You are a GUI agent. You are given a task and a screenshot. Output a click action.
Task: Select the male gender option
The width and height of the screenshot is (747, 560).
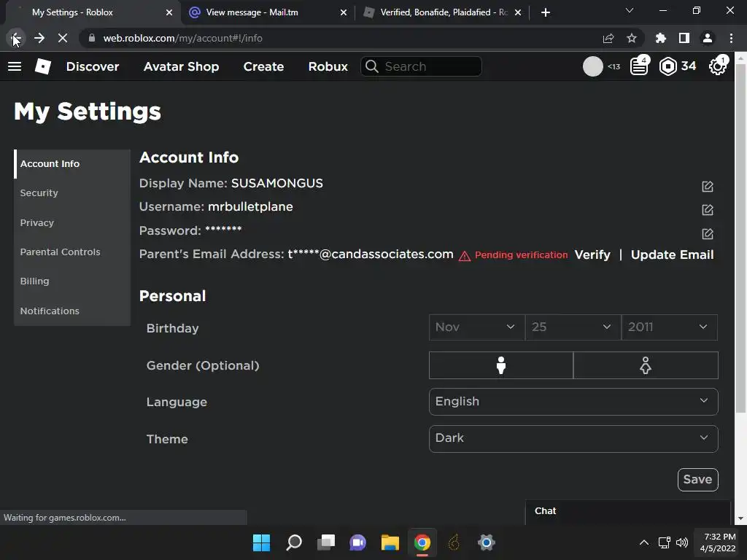click(x=500, y=365)
